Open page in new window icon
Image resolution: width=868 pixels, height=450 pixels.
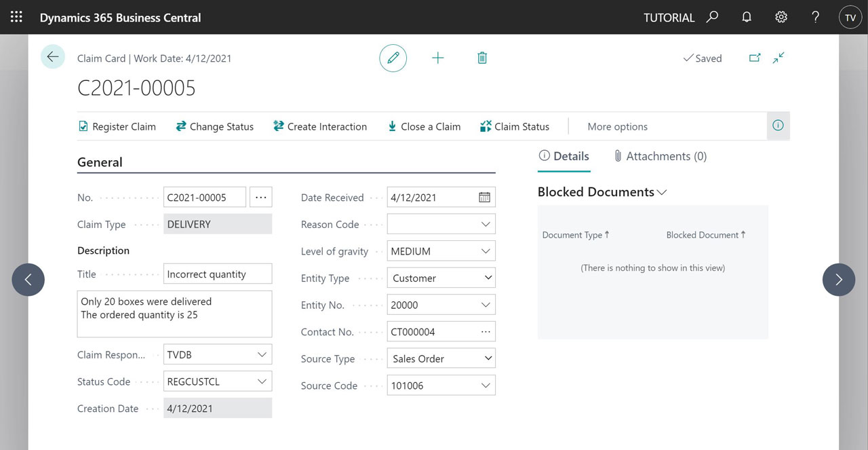(755, 58)
